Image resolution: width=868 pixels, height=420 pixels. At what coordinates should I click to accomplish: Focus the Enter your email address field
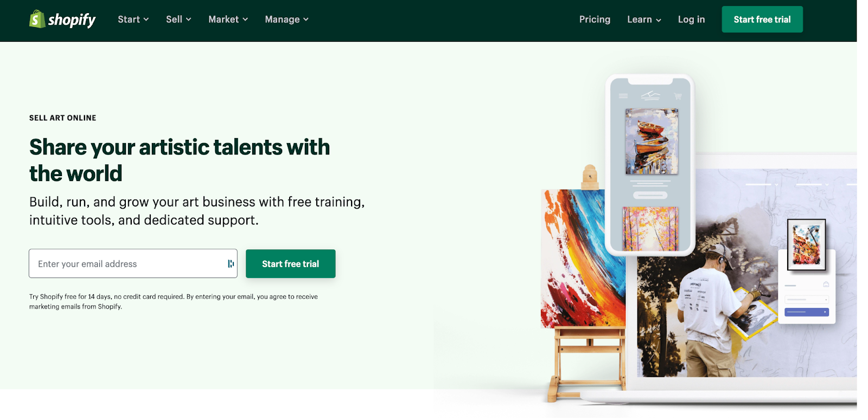tap(133, 264)
